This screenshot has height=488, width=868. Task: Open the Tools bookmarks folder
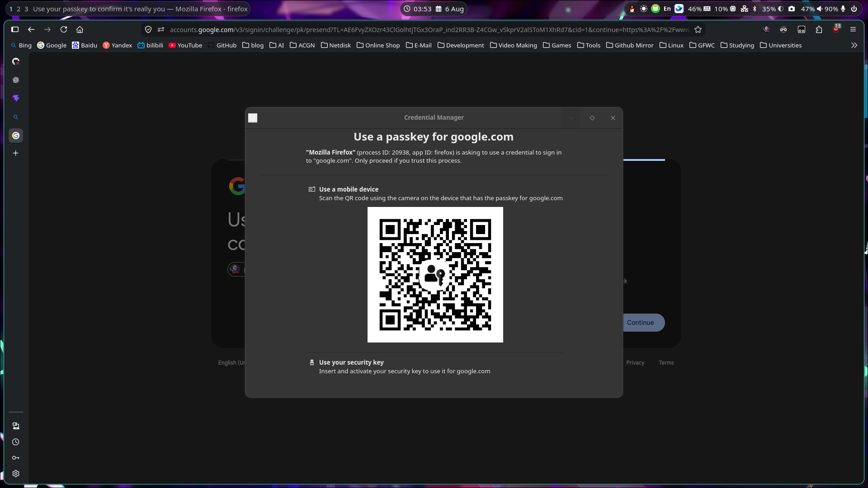[589, 45]
